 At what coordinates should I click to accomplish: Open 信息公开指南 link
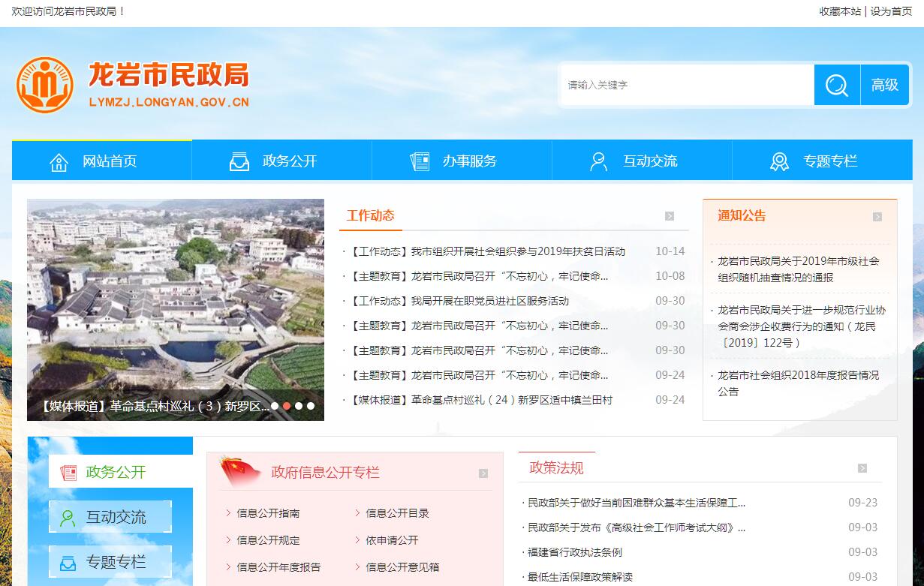pyautogui.click(x=268, y=513)
